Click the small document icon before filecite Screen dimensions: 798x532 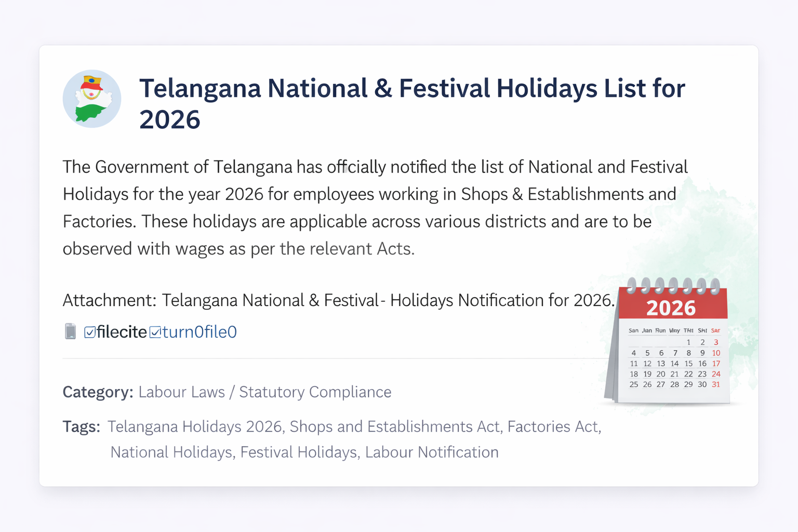click(x=70, y=331)
